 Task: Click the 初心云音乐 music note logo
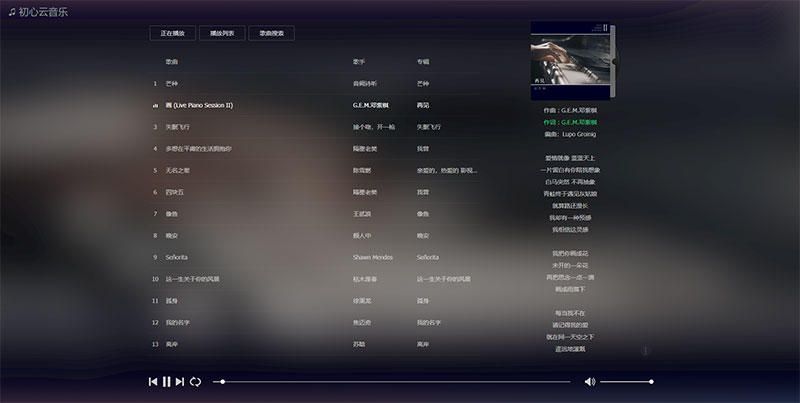tap(10, 11)
